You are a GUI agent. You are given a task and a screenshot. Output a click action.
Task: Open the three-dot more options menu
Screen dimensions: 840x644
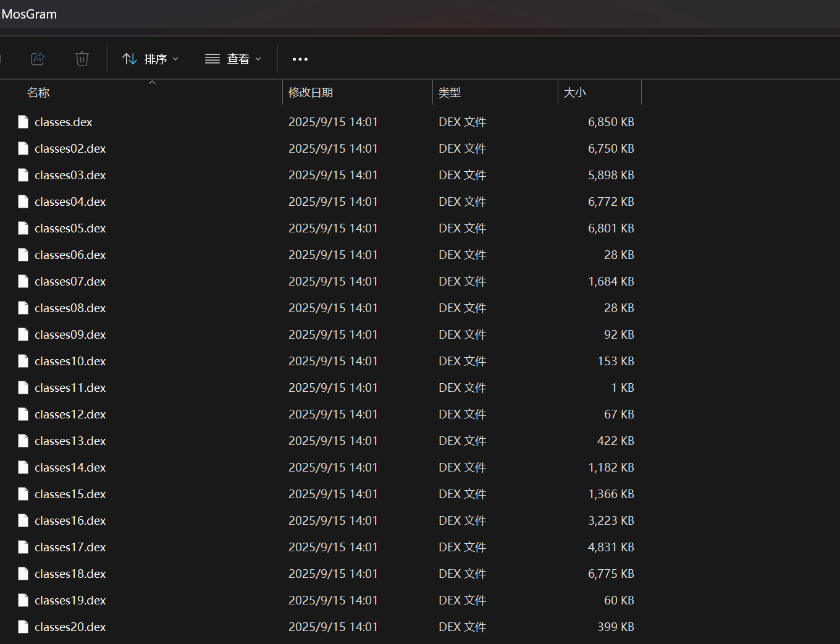[x=300, y=59]
